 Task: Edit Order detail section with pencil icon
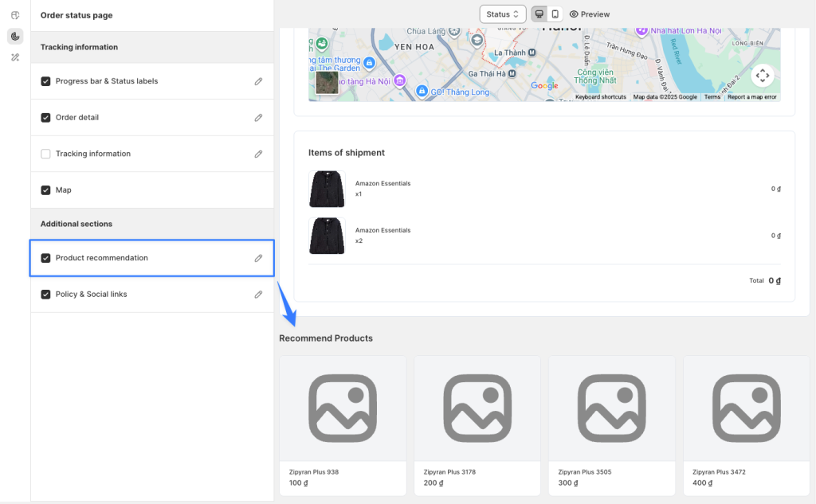pyautogui.click(x=258, y=118)
